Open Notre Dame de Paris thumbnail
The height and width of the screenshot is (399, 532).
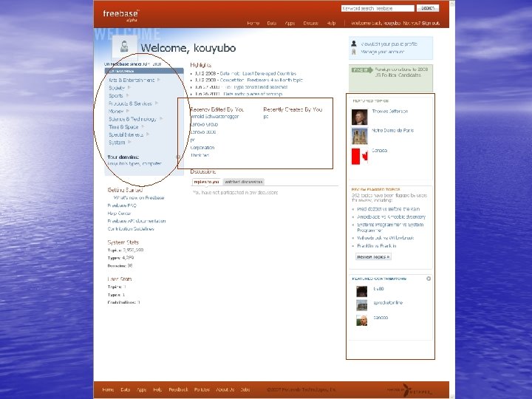coord(359,137)
